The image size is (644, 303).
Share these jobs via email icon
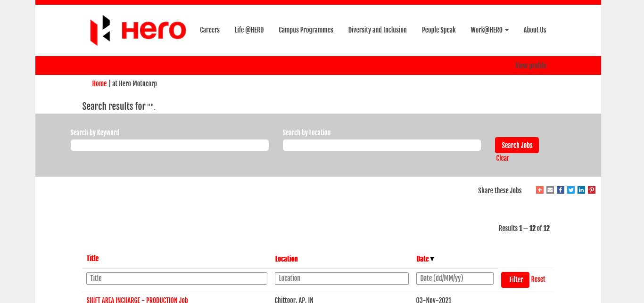[550, 190]
